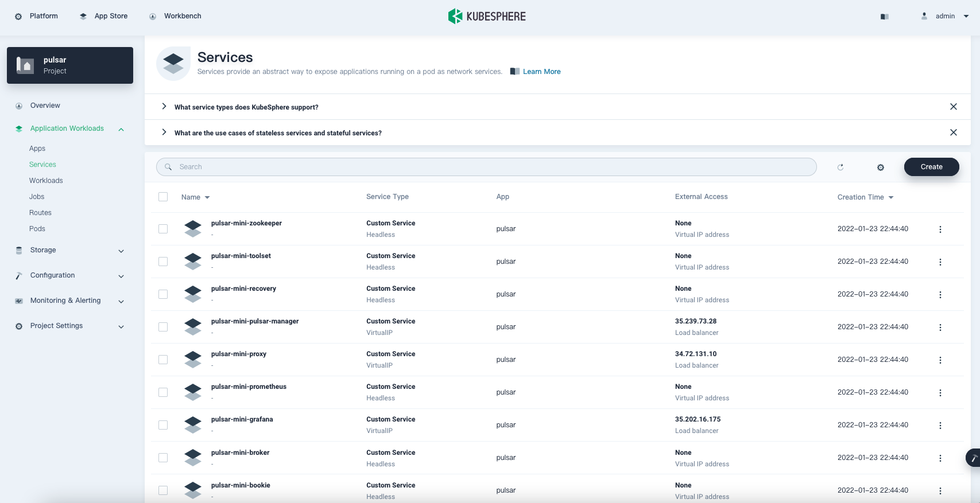
Task: Toggle the select-all services checkbox
Action: click(x=163, y=197)
